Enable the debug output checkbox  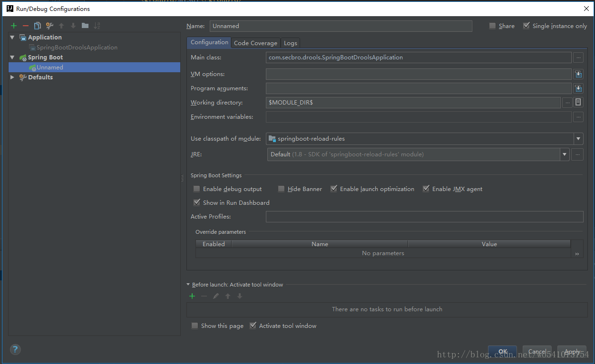coord(197,189)
